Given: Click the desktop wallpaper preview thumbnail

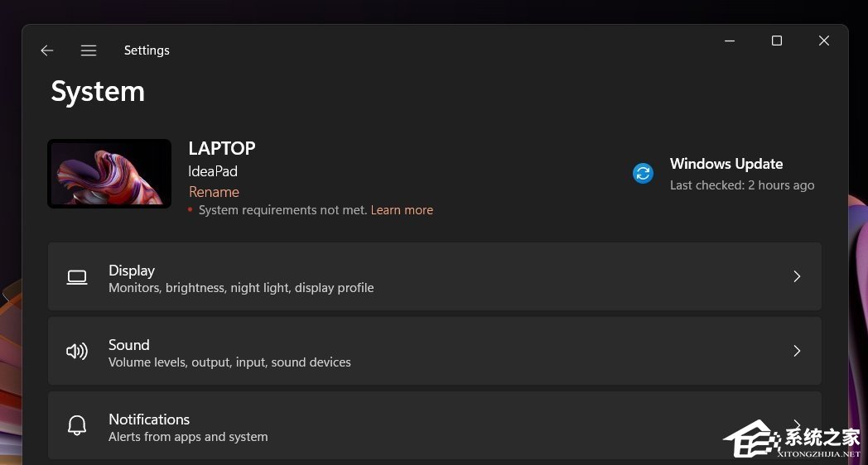Looking at the screenshot, I should click(109, 173).
